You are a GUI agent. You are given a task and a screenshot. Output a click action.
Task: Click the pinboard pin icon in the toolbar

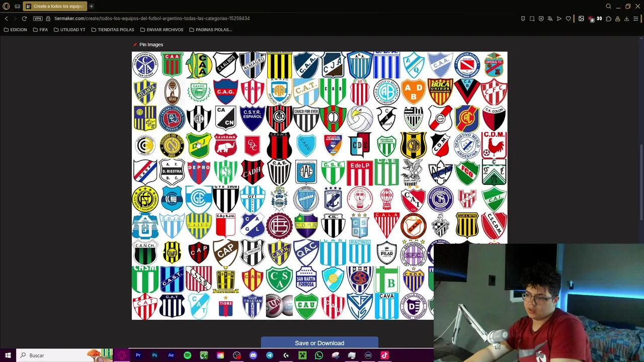point(523,19)
